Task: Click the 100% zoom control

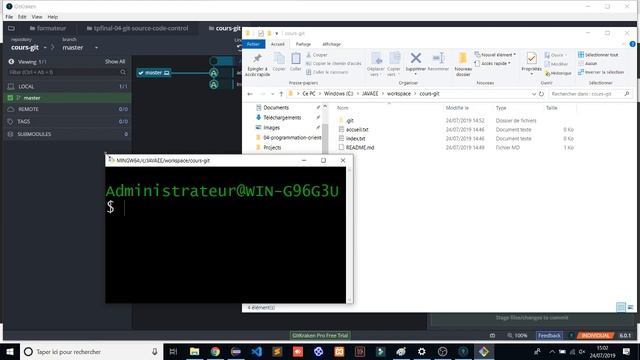Action: coord(517,336)
